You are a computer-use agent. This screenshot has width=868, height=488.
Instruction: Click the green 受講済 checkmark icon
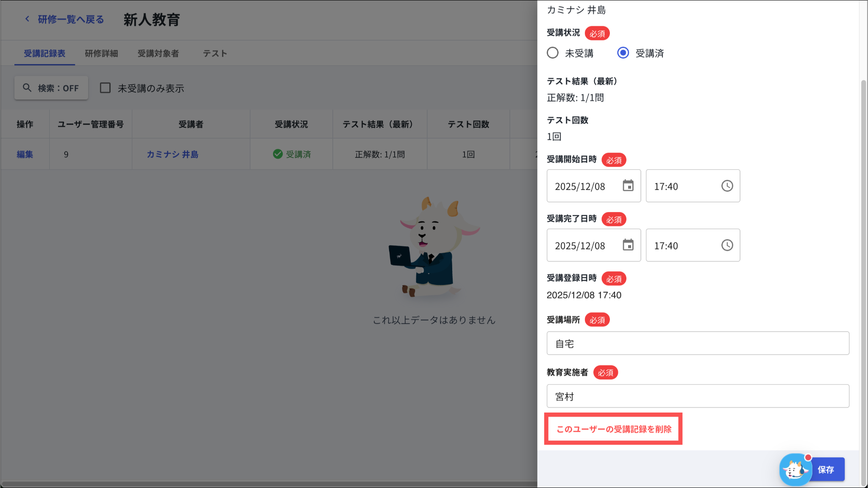278,154
